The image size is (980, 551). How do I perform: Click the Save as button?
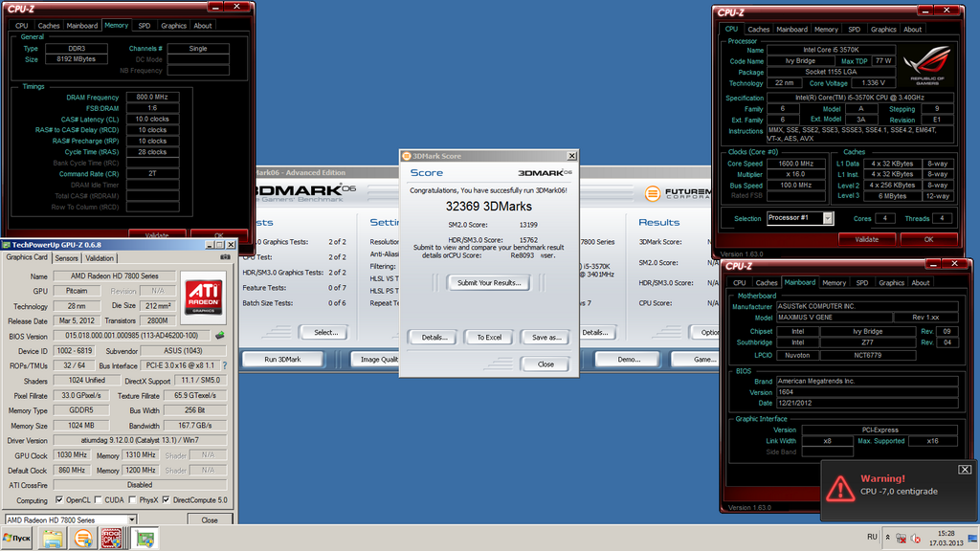(546, 338)
